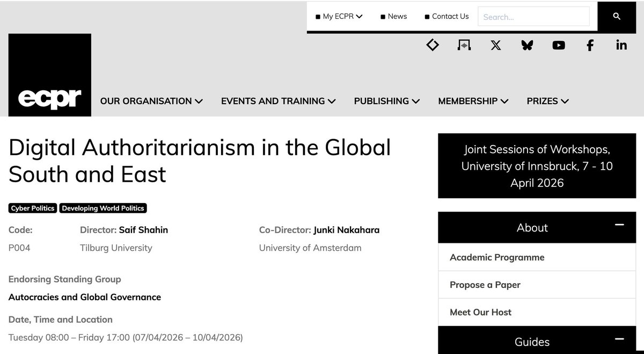Click the search magnifier button
The image size is (644, 354).
[617, 17]
